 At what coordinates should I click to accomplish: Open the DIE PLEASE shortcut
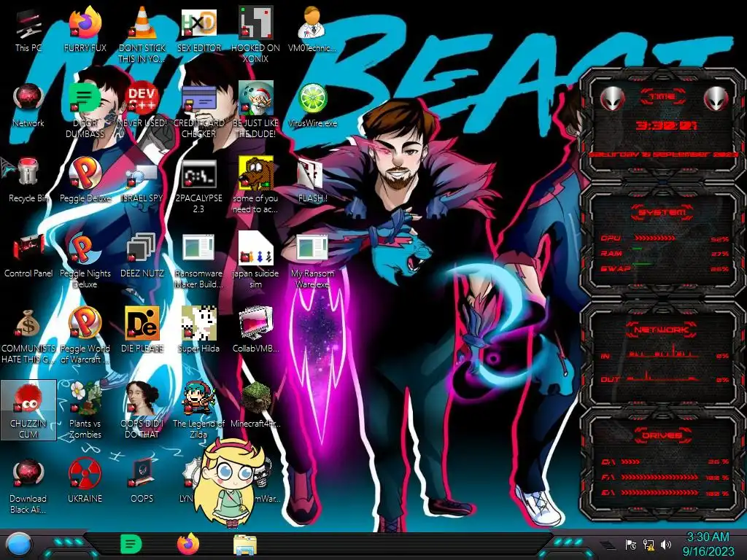(x=142, y=331)
